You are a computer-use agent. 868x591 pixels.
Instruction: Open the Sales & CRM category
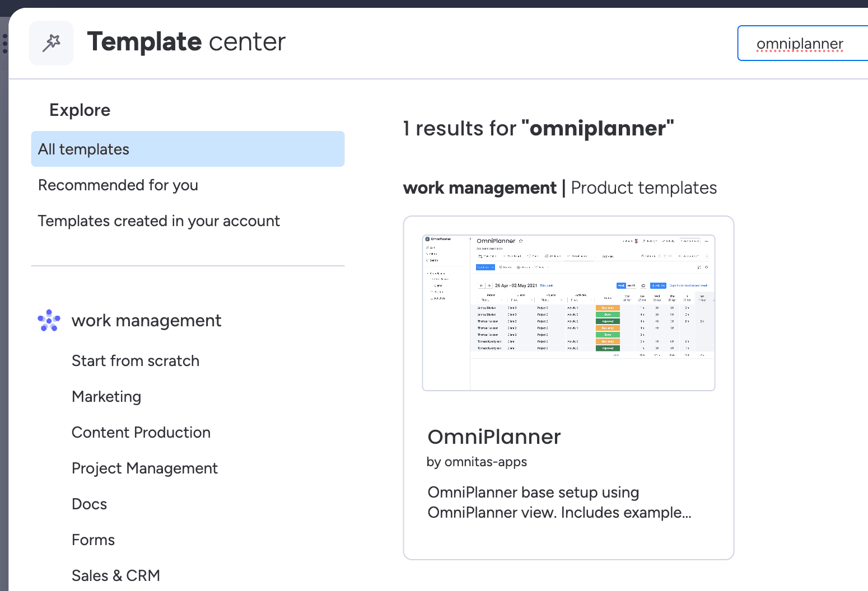116,576
